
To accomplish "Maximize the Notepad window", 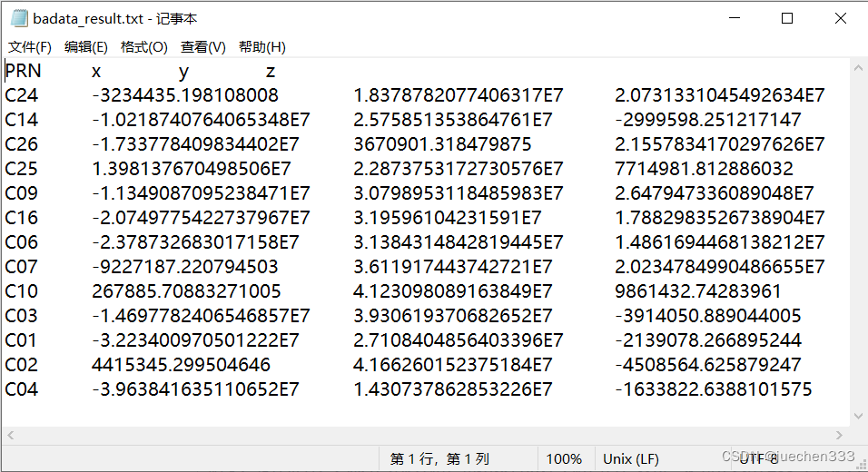I will [786, 18].
